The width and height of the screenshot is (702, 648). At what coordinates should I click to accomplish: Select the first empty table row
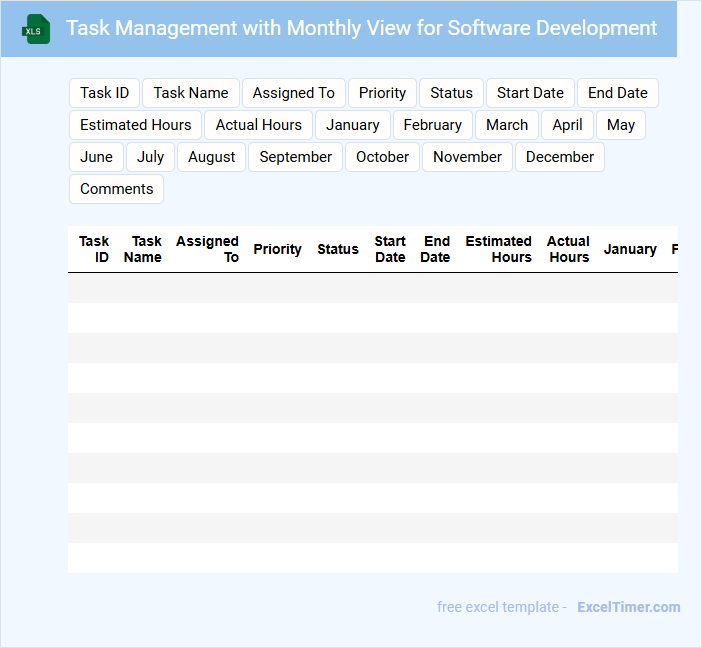click(372, 288)
